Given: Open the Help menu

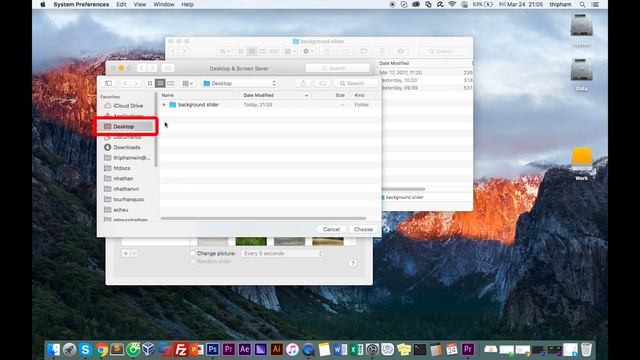Looking at the screenshot, I should coord(187,4).
